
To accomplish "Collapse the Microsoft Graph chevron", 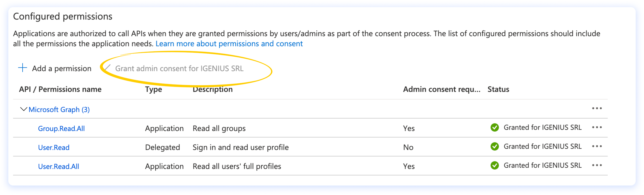I will [24, 109].
